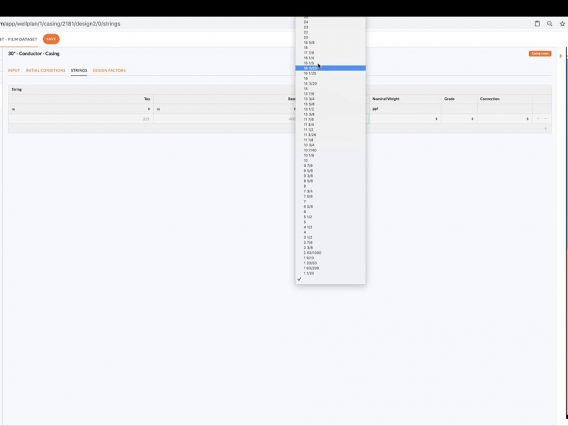The width and height of the screenshot is (568, 426).
Task: Open the Connection dropdown
Action: pyautogui.click(x=504, y=118)
